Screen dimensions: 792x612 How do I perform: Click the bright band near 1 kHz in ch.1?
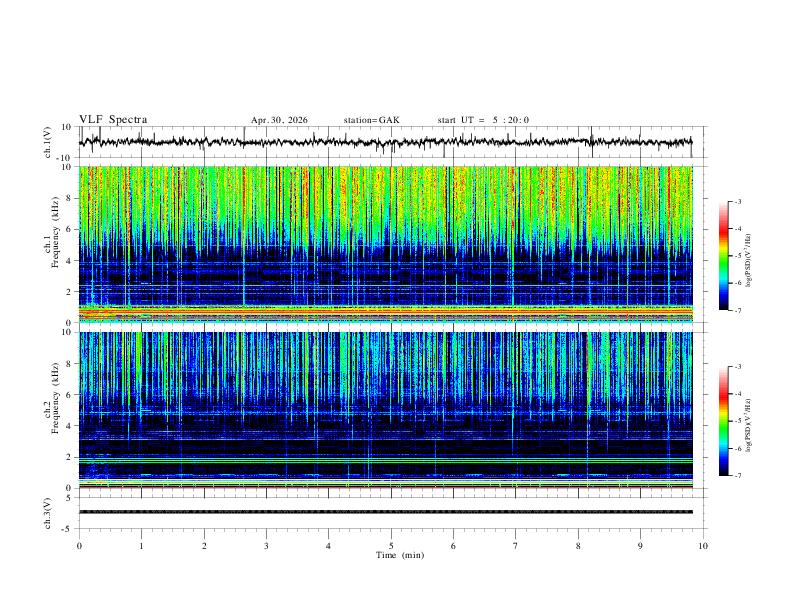point(385,309)
